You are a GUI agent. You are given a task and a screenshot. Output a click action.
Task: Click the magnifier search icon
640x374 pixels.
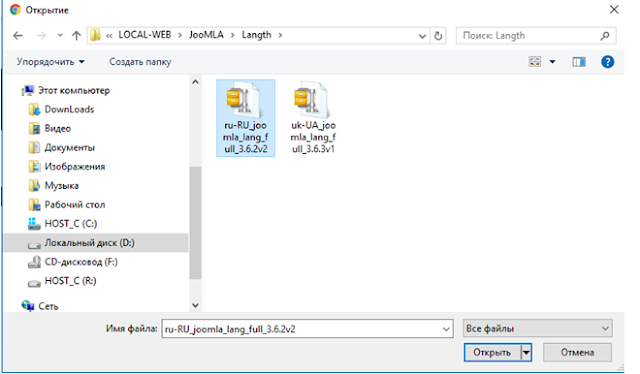click(x=605, y=36)
